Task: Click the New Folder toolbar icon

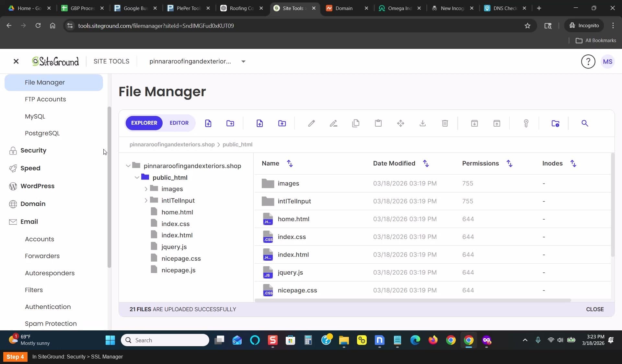Action: (230, 123)
